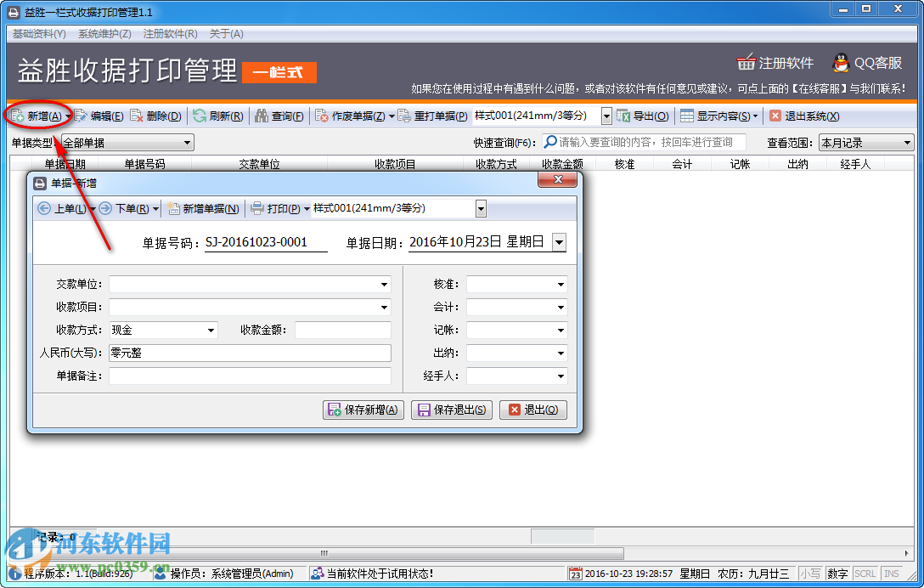Click 重打单据(P) reprint button

pos(432,116)
